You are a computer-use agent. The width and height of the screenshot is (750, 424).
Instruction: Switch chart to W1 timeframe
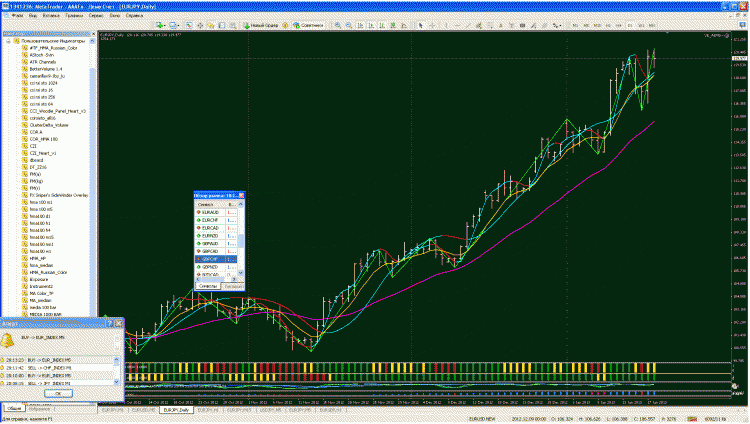[641, 25]
